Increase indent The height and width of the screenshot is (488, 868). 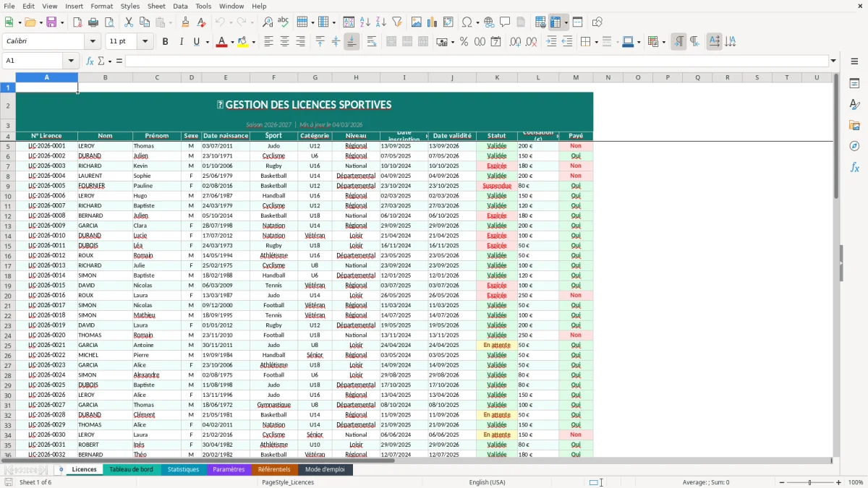point(551,42)
